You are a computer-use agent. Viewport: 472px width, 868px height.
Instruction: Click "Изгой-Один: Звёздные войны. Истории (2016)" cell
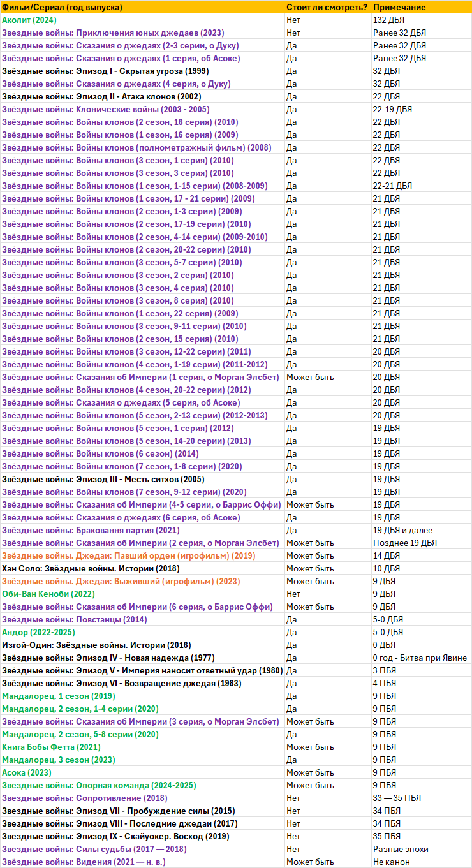[96, 645]
